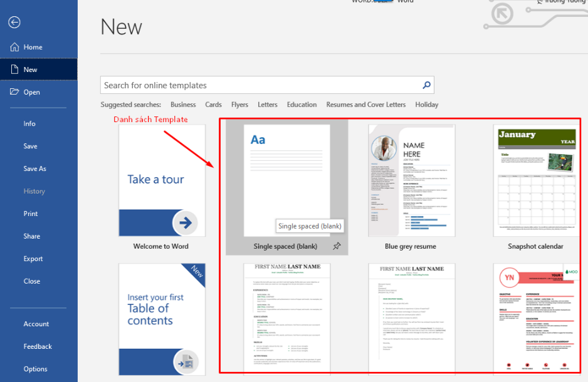Open the Info page
Screen dimensions: 588x382
coord(29,123)
